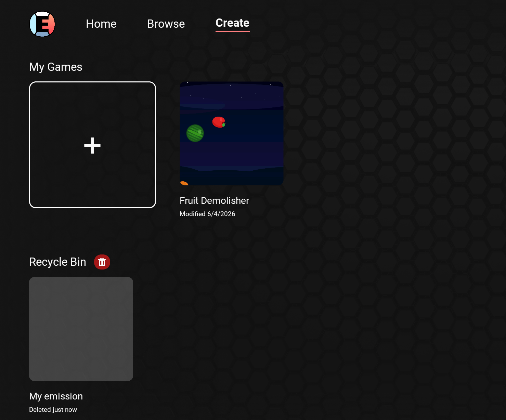Empty the Recycle Bin with trash icon

[x=102, y=262]
